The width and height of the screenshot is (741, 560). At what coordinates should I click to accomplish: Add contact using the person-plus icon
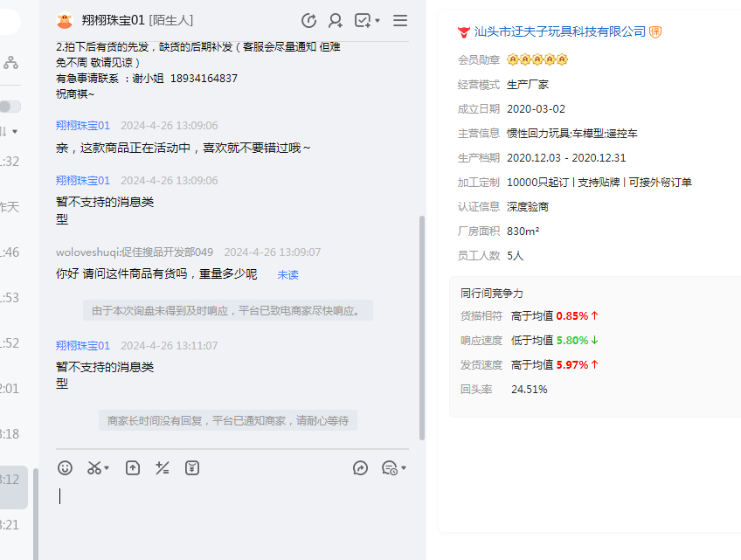click(x=336, y=20)
